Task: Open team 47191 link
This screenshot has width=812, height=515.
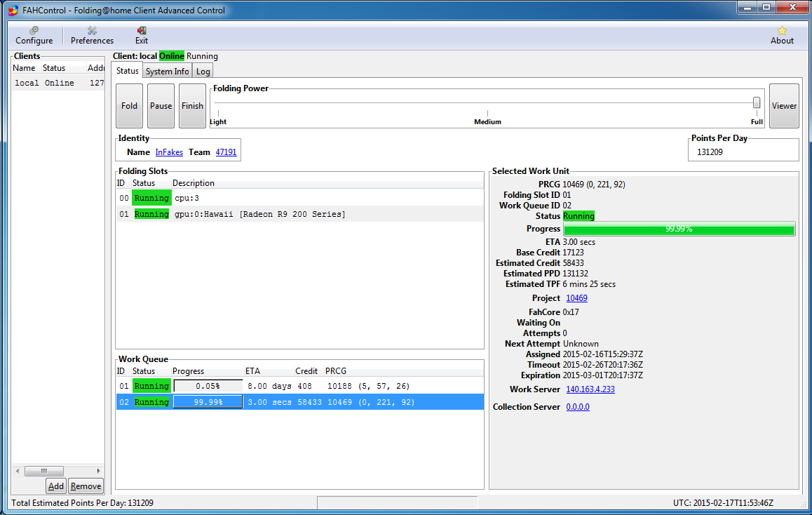Action: coord(226,152)
